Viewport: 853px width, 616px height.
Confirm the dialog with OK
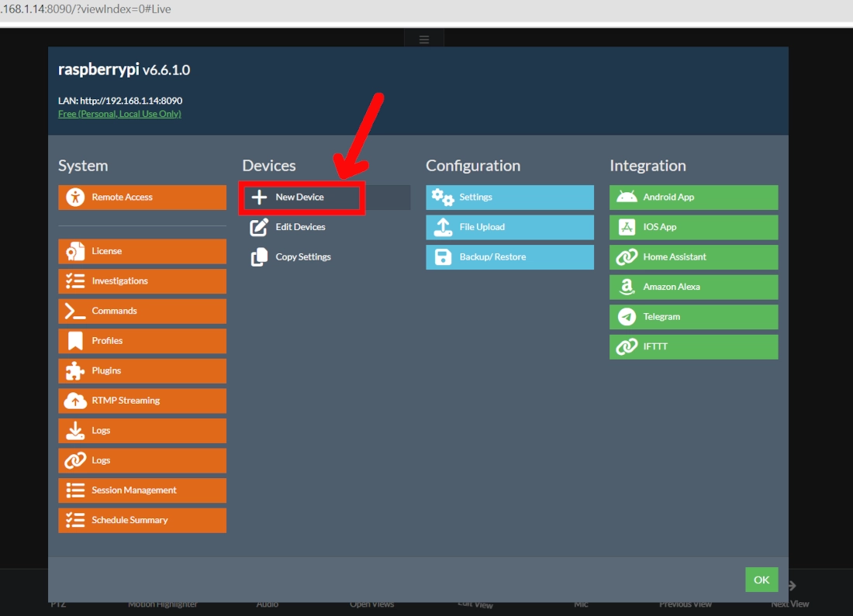tap(761, 580)
